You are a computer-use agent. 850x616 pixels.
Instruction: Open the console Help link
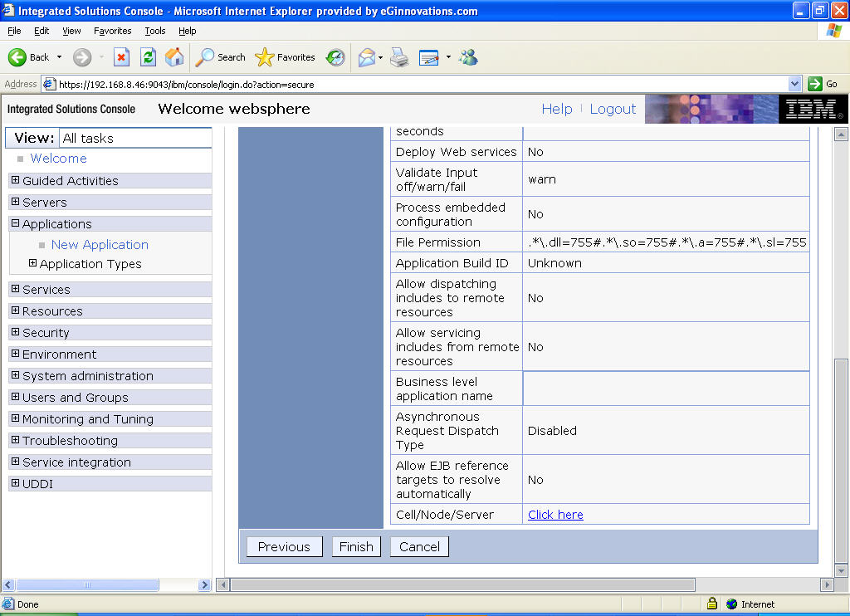point(557,109)
